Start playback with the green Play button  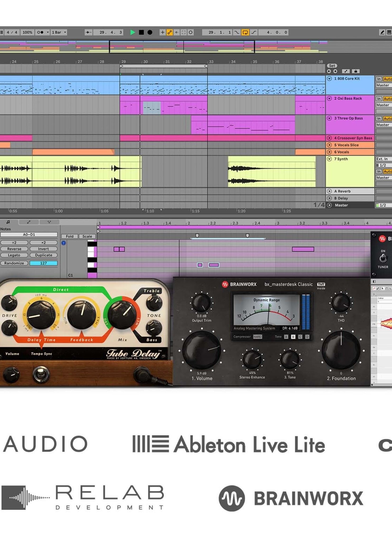[x=132, y=32]
